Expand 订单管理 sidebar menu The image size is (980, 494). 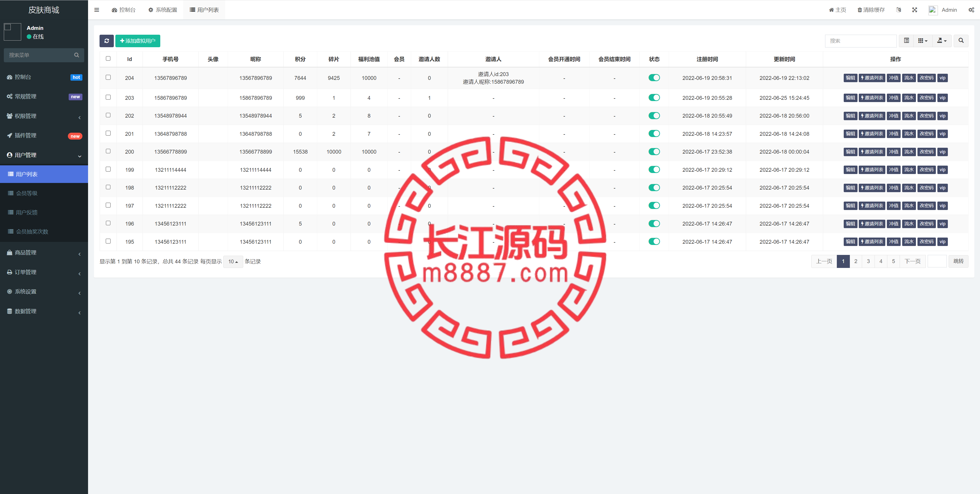point(44,272)
